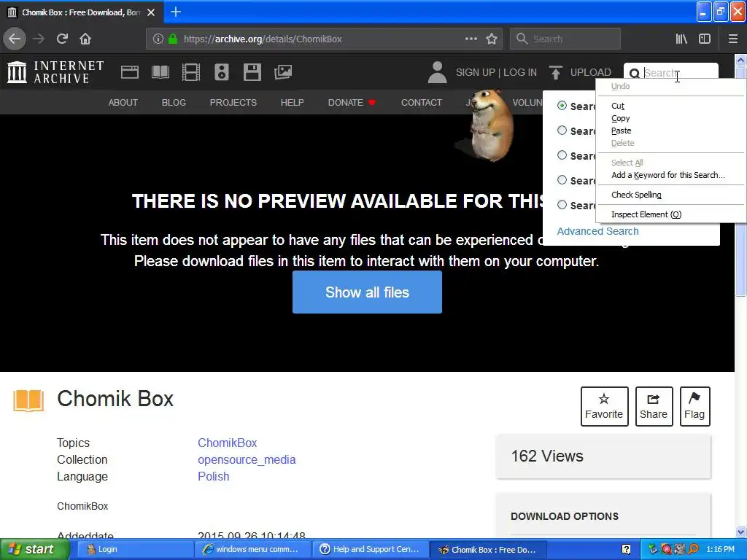Click the magnifier icon in archive search box
The height and width of the screenshot is (560, 747).
pyautogui.click(x=634, y=74)
